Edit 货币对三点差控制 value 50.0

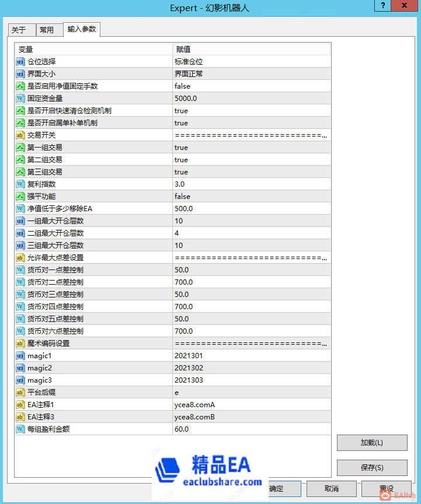pyautogui.click(x=252, y=294)
